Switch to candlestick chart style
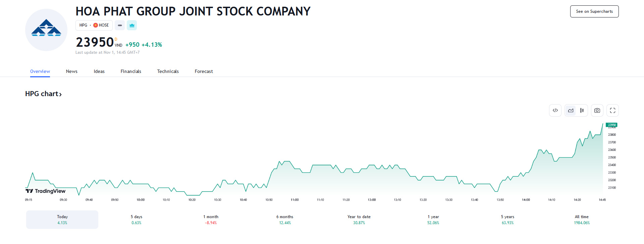This screenshot has width=644, height=244. pos(582,111)
